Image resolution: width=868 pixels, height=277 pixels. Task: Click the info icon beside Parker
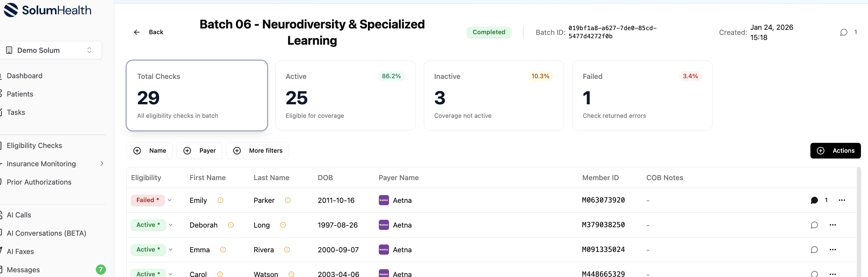[x=288, y=200]
